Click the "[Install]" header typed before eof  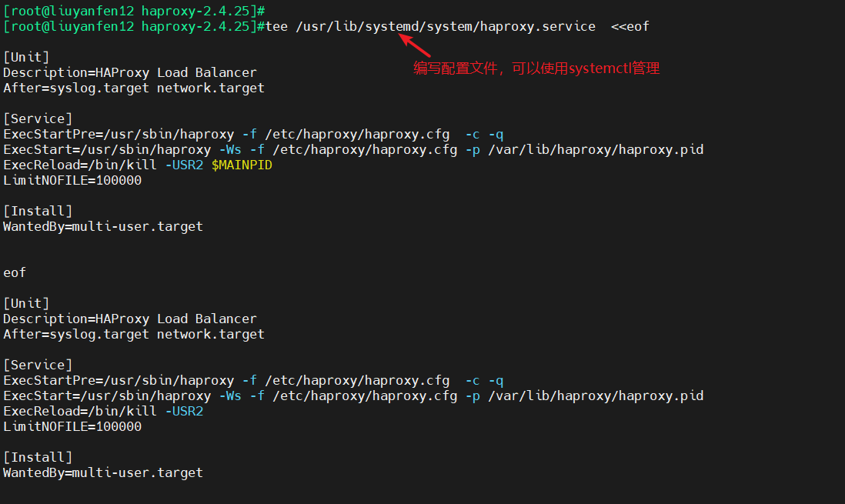click(x=38, y=212)
